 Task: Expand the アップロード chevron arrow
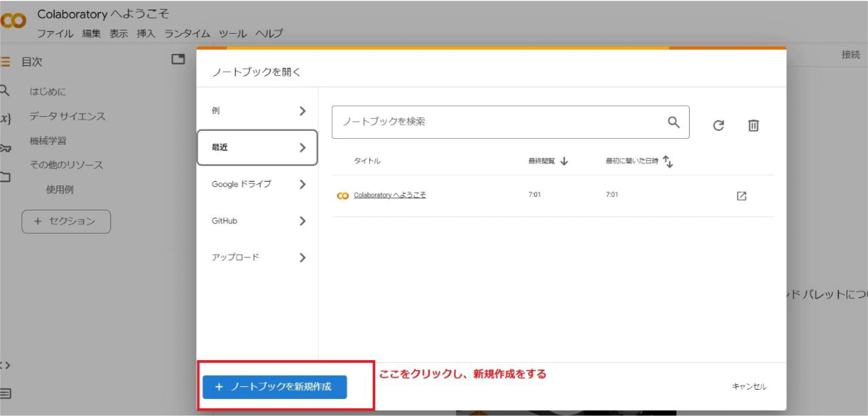(x=303, y=258)
